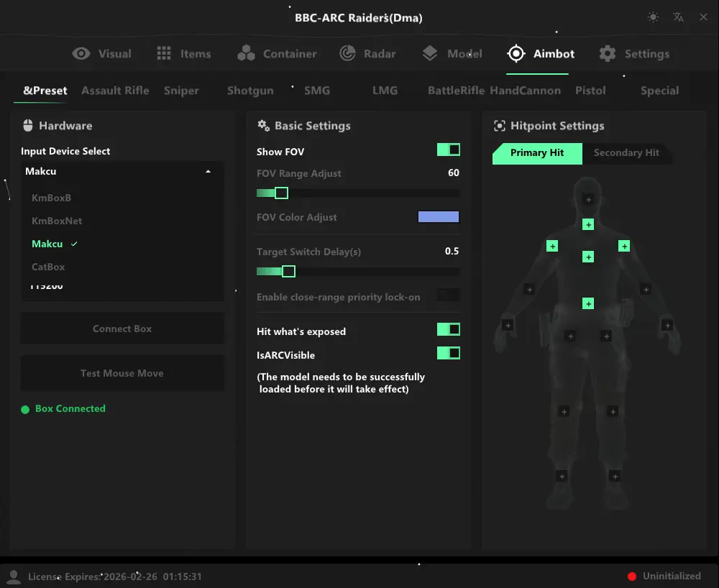Open the Container panel icon
The height and width of the screenshot is (588, 719).
[247, 53]
